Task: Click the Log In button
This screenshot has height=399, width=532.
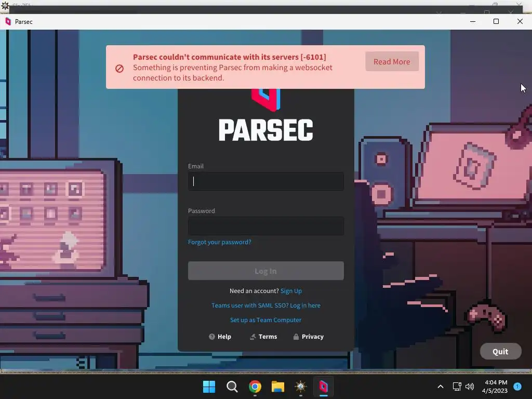Action: (265, 271)
